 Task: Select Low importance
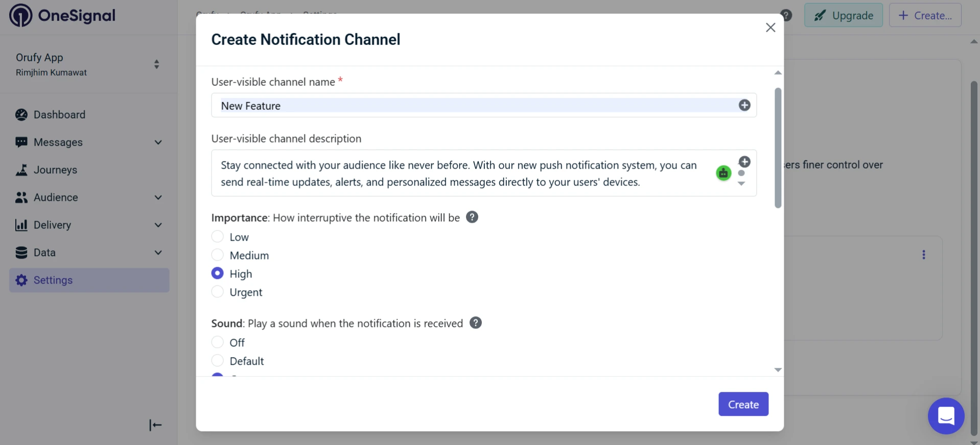click(218, 236)
